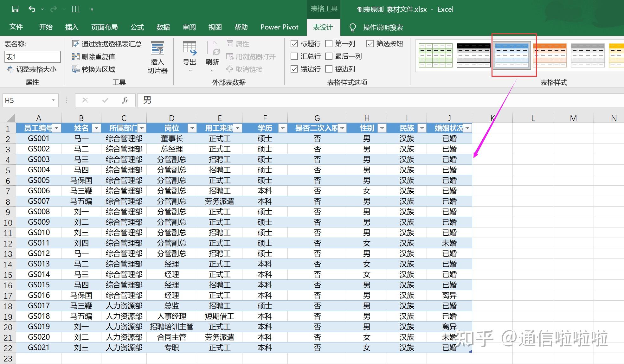Viewport: 624px width, 364px height.
Task: Open filter dropdown for 民族 column
Action: click(422, 128)
